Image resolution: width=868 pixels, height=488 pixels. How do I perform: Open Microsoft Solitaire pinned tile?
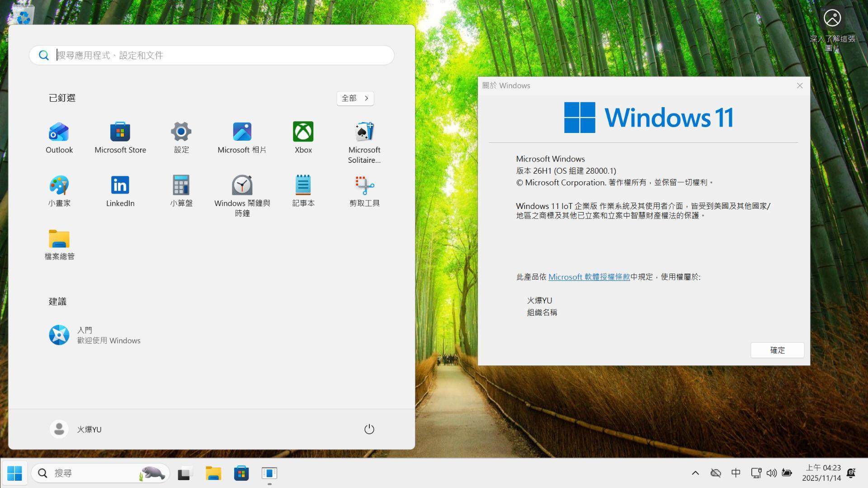pos(364,142)
